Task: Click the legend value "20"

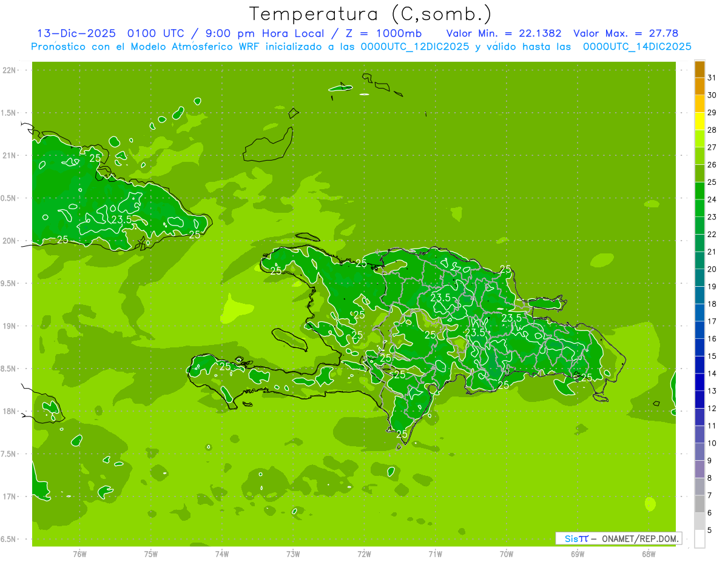Action: pyautogui.click(x=712, y=269)
